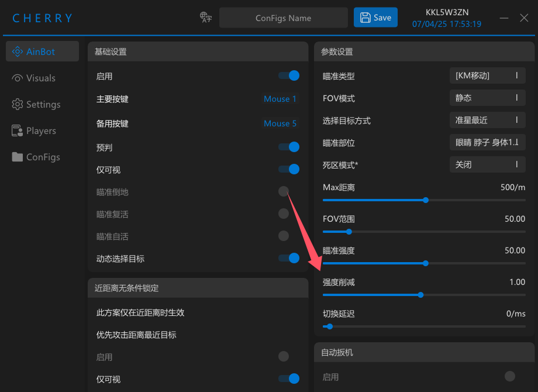Change the 备用按键 Mouse 5 binding
The height and width of the screenshot is (392, 538).
pyautogui.click(x=280, y=123)
